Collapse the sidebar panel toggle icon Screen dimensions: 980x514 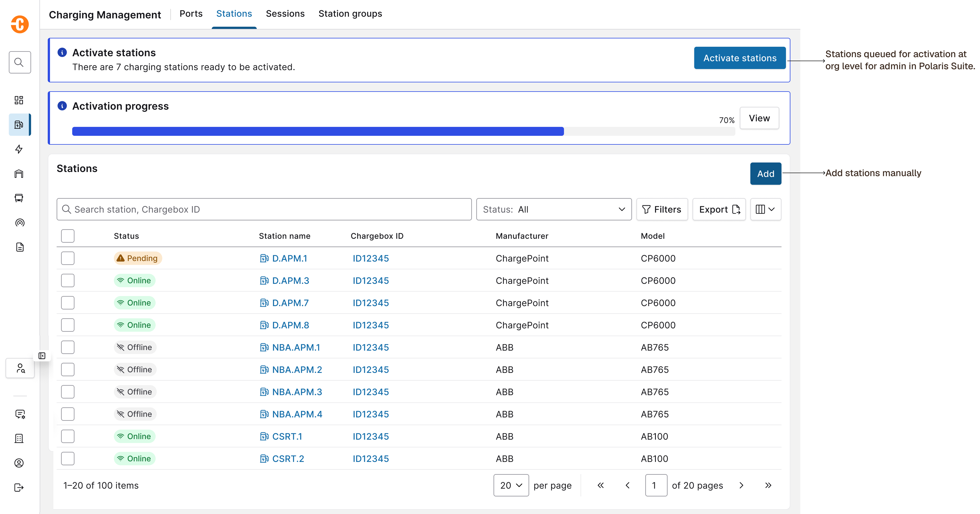[x=42, y=356]
